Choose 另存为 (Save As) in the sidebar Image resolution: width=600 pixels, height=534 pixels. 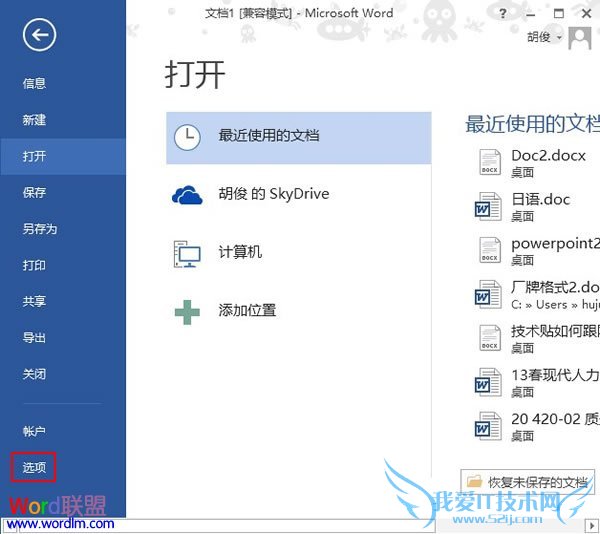pos(40,229)
